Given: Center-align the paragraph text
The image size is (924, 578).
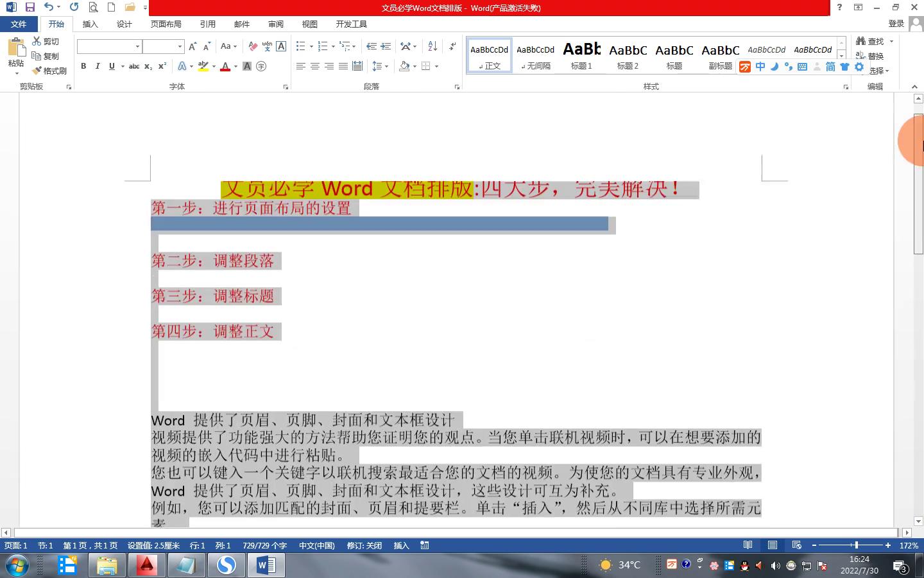Looking at the screenshot, I should tap(315, 66).
